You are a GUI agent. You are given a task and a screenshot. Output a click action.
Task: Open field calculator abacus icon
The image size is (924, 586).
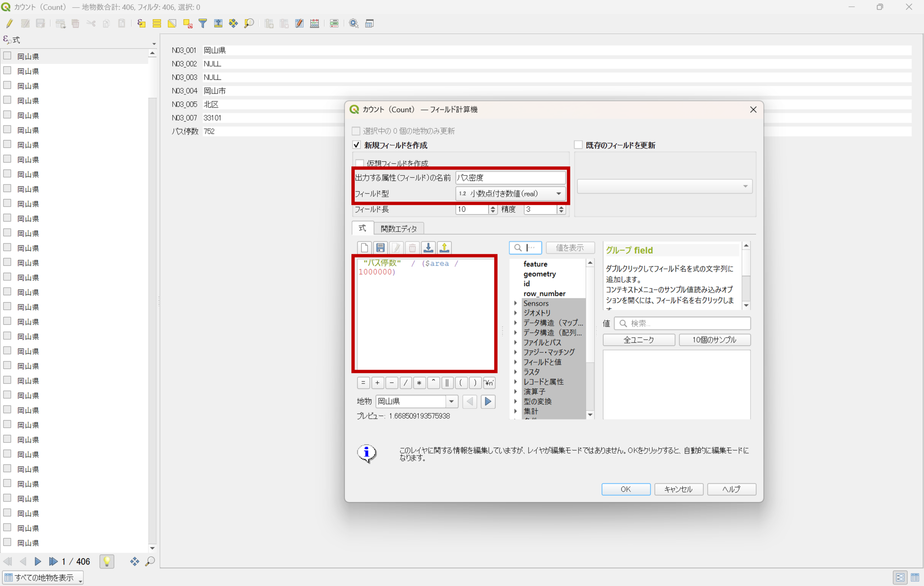(x=315, y=23)
